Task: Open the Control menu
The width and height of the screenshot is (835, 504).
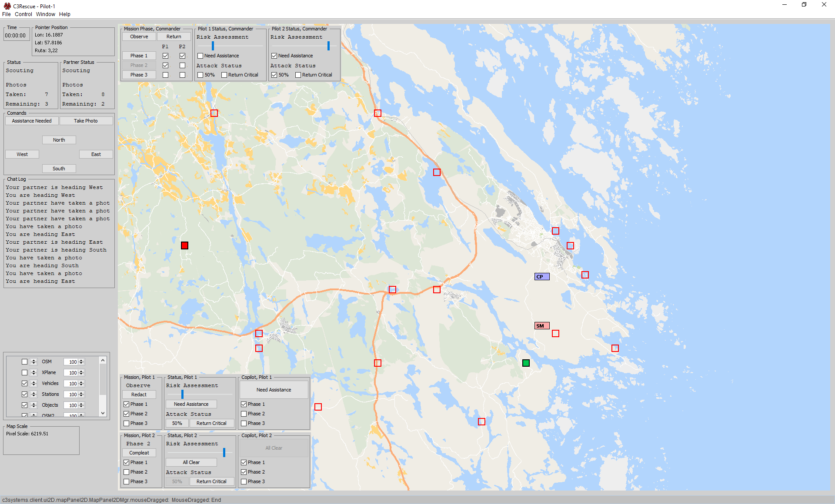Action: click(x=23, y=14)
